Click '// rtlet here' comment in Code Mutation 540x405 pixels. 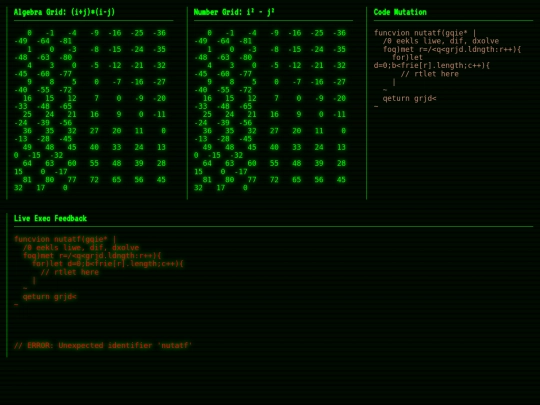429,74
